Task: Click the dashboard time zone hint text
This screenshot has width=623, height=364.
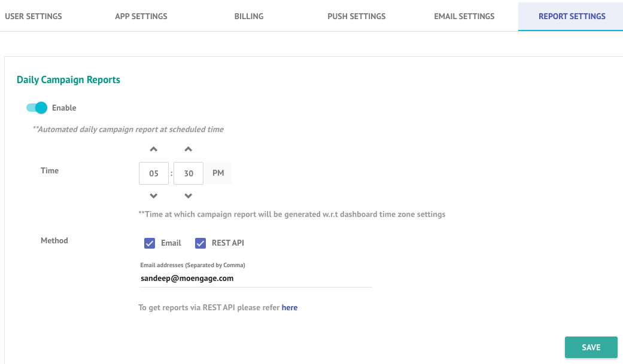Action: (x=292, y=215)
